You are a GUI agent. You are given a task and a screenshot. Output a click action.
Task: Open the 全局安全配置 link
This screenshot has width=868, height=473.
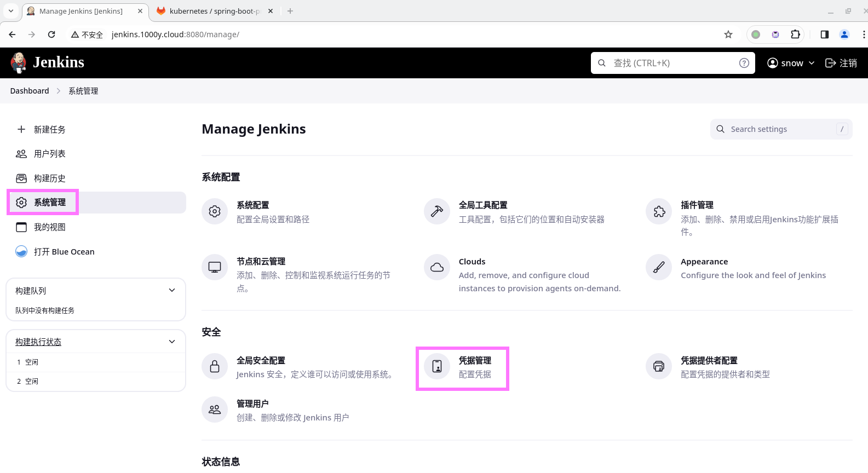[261, 361]
